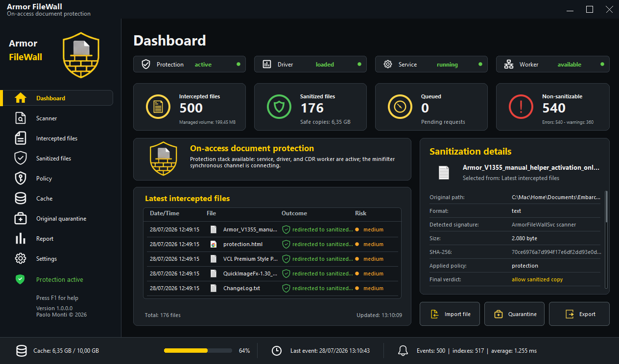
Task: Click the SHA-256 hash value 70ce6976a7d994f17e6df2dd93e0d...
Action: 556,252
